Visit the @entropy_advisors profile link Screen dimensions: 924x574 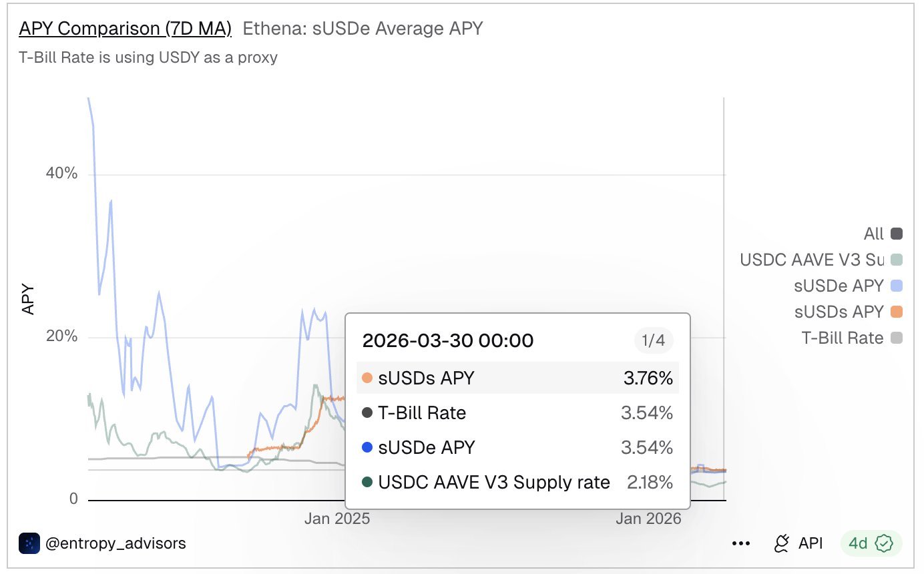point(115,543)
